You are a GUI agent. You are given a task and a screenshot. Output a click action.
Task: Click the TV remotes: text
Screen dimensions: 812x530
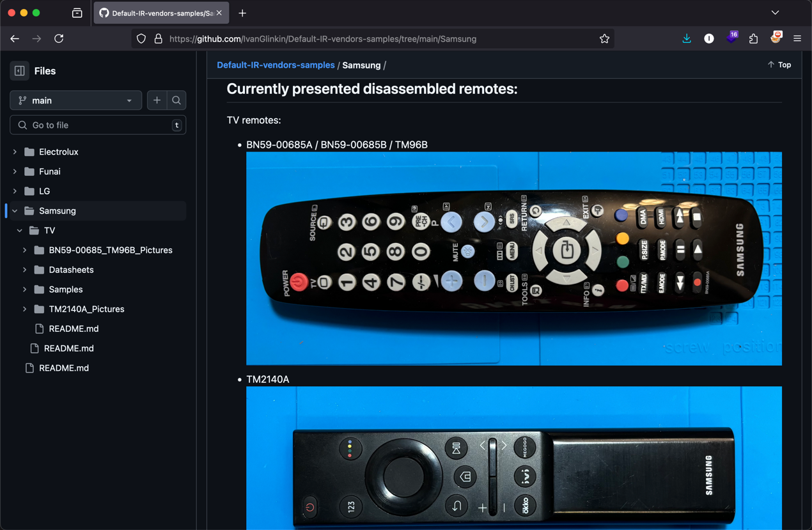tap(254, 120)
